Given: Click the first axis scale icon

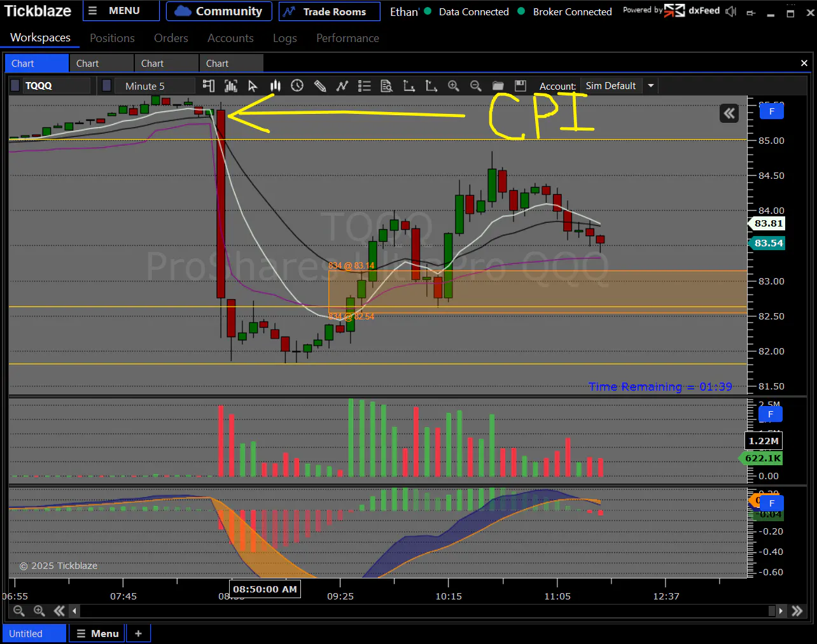Looking at the screenshot, I should (x=408, y=85).
